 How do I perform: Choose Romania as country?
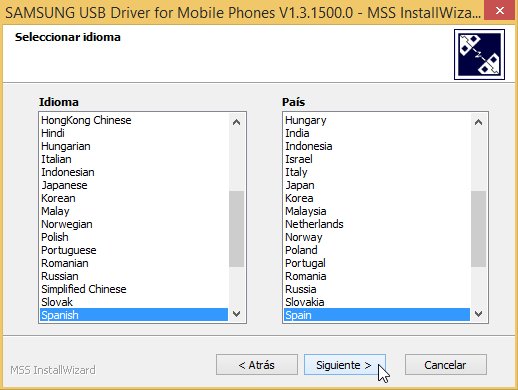377,276
